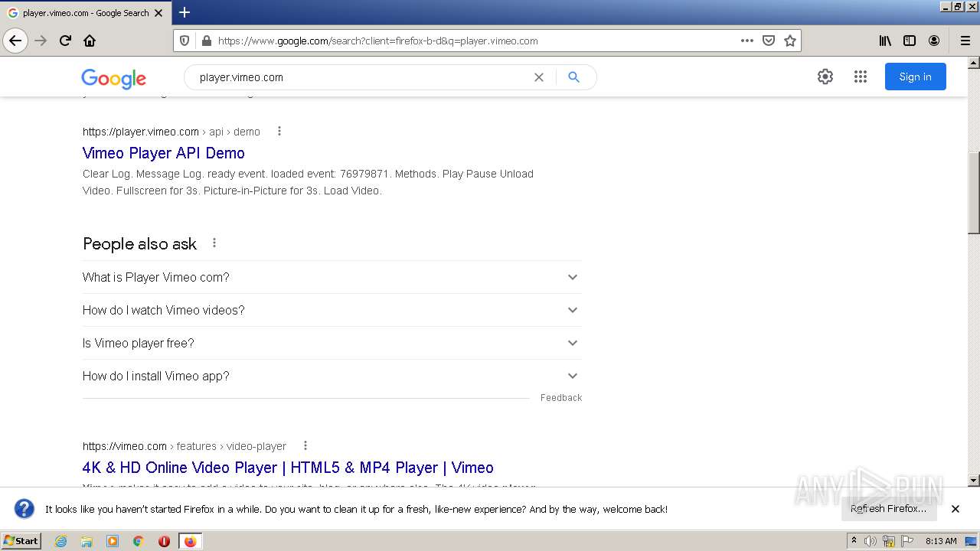Save page to Pocket
The image size is (980, 551).
[769, 41]
